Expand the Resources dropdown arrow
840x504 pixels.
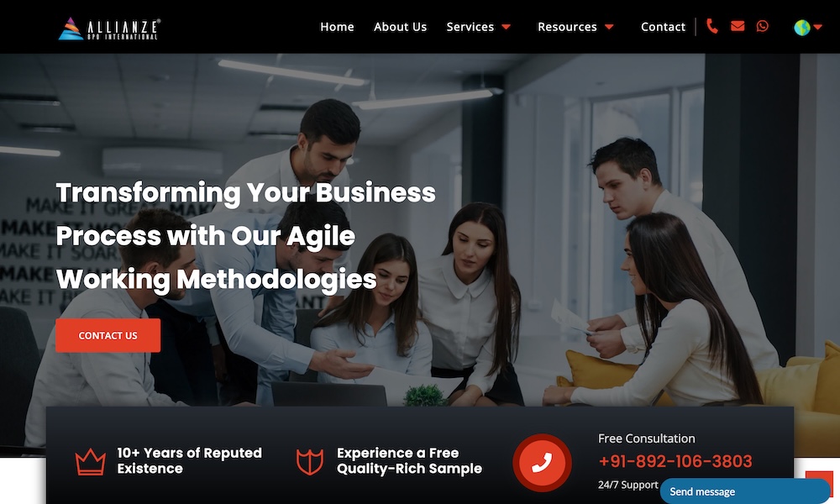(609, 27)
